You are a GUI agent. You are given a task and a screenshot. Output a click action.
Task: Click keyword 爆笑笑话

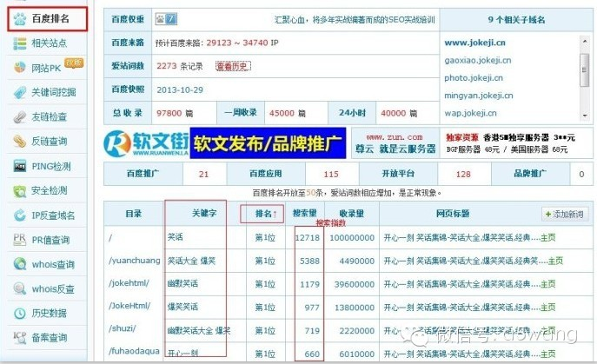click(x=182, y=307)
